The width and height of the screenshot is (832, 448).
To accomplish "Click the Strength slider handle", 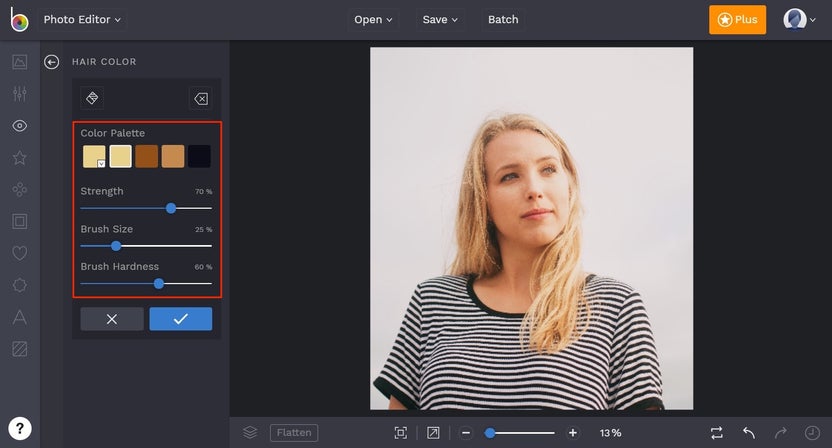I will (x=171, y=209).
